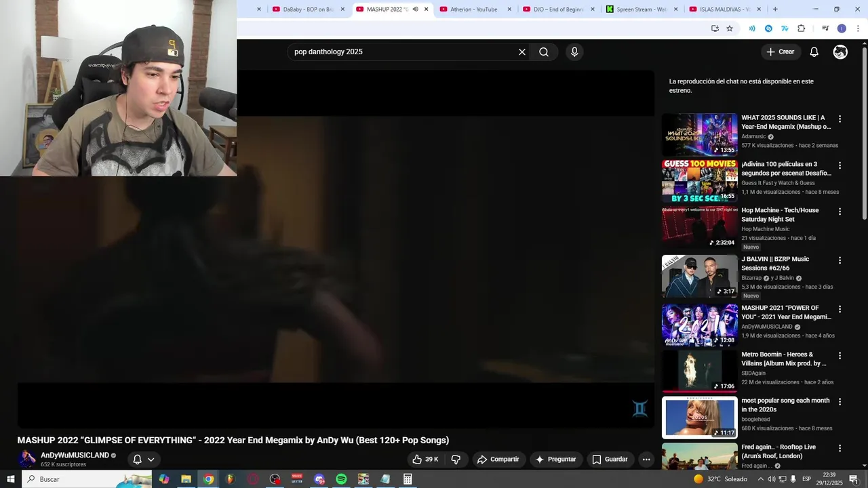Open Metro Boomin Heroes & Villains title

785,359
